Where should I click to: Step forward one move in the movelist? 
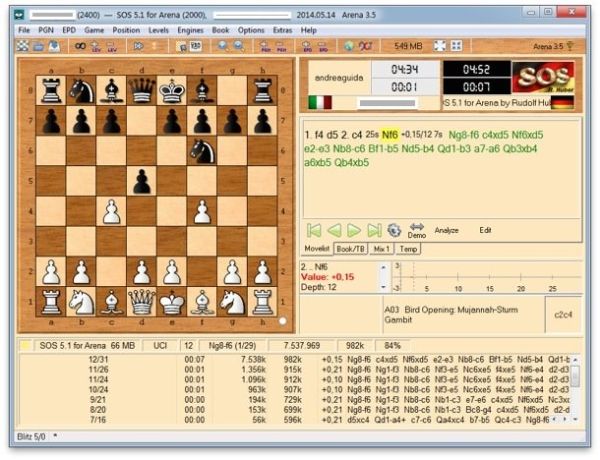(354, 230)
